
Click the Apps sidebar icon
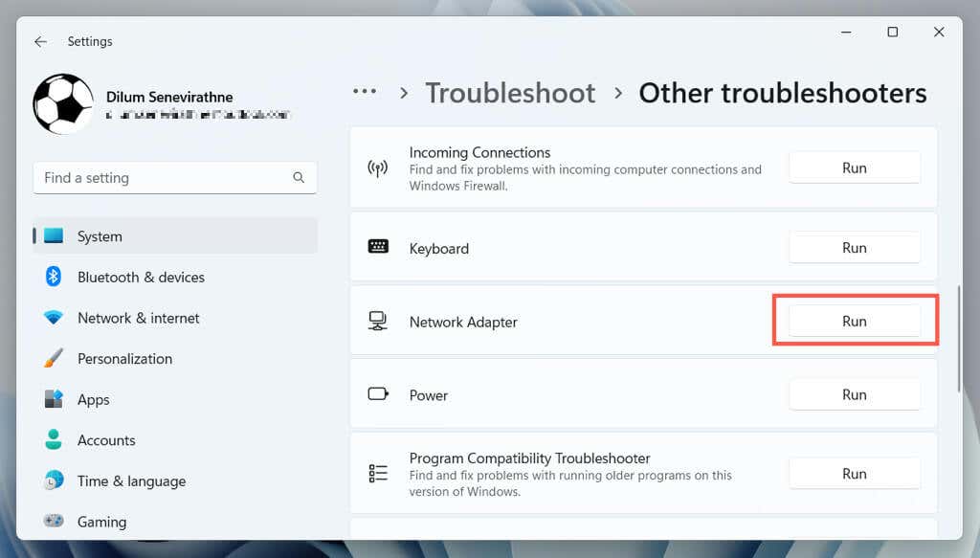tap(54, 399)
